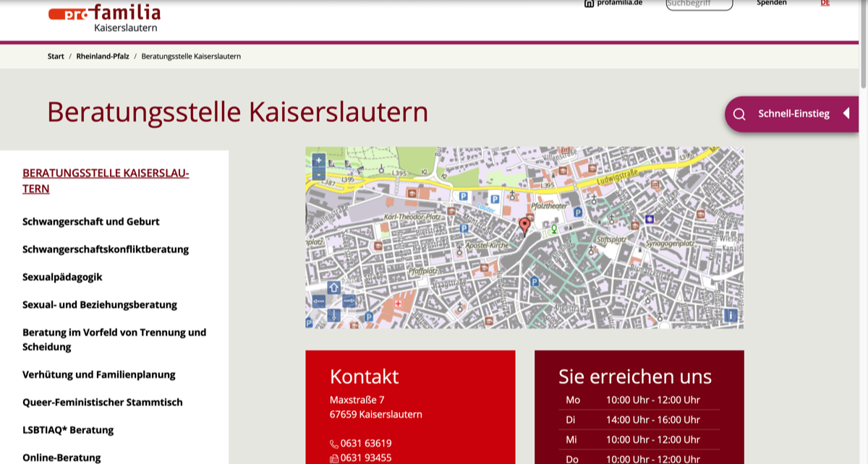Viewport: 868px width, 464px height.
Task: Pan the map downward with arrow
Action: click(333, 314)
